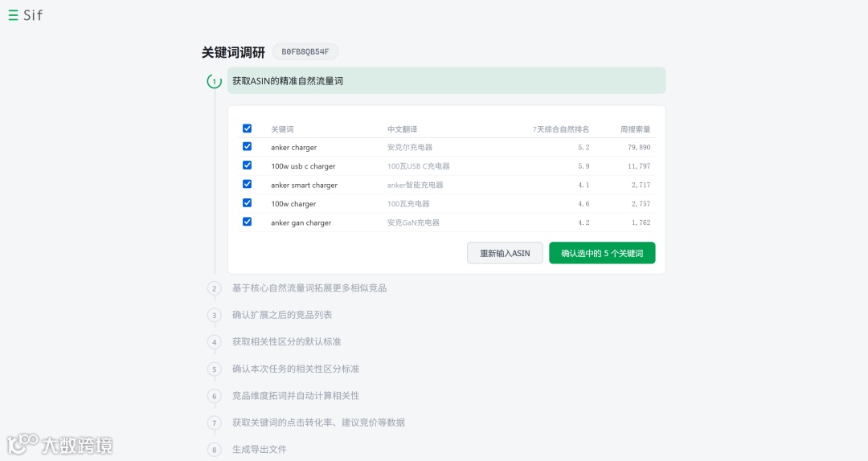Viewport: 868px width, 461px height.
Task: Click the 重新输入ASIN button
Action: (505, 253)
